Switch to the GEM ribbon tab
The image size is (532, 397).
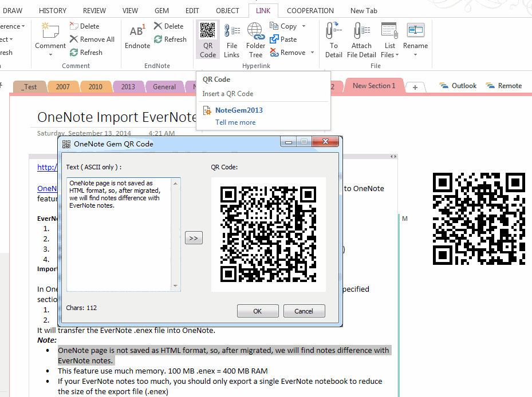tap(162, 11)
